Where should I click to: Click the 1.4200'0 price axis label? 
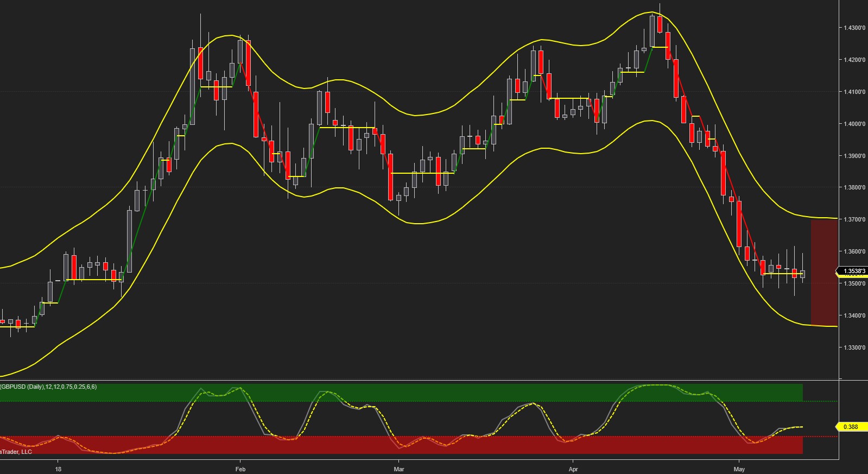point(854,60)
